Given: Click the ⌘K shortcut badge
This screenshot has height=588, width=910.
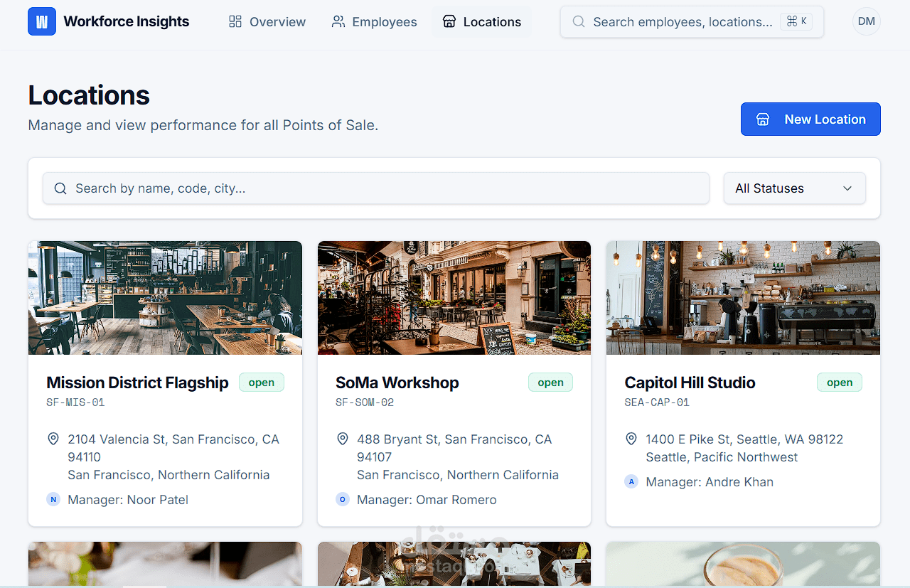Looking at the screenshot, I should [x=796, y=21].
